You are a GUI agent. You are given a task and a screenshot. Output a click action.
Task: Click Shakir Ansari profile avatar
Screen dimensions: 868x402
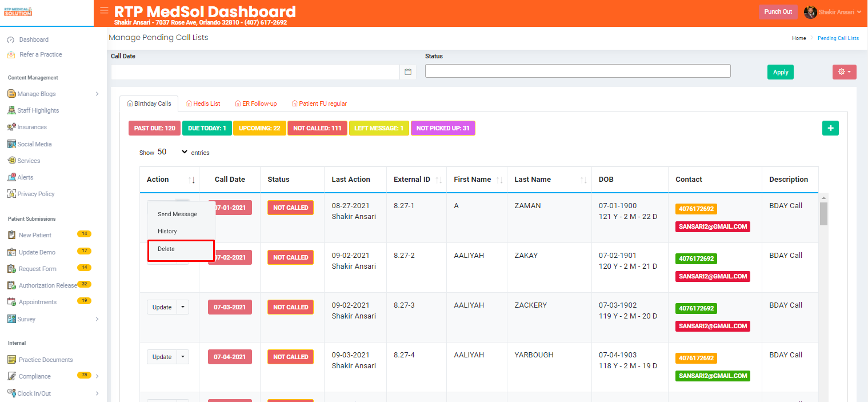[810, 12]
